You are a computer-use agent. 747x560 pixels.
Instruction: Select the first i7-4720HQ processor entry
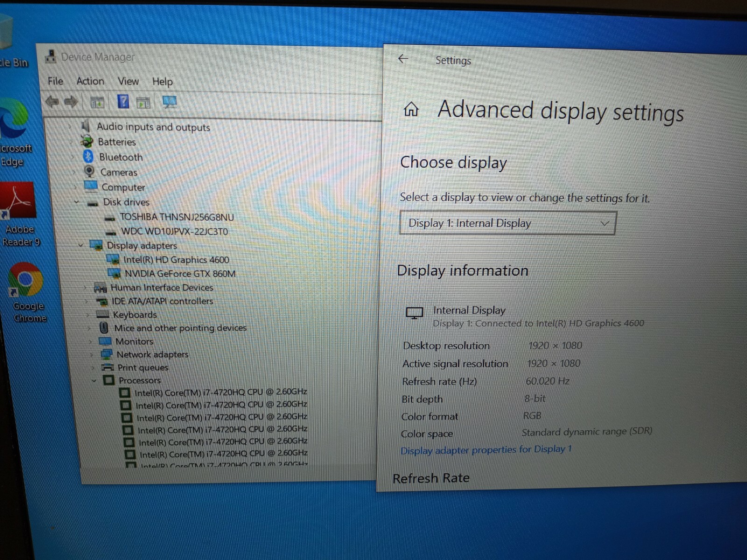pyautogui.click(x=220, y=392)
